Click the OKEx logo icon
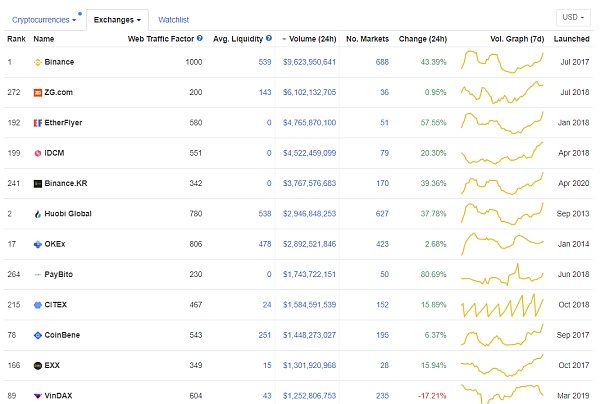This screenshot has height=404, width=600. [x=37, y=244]
